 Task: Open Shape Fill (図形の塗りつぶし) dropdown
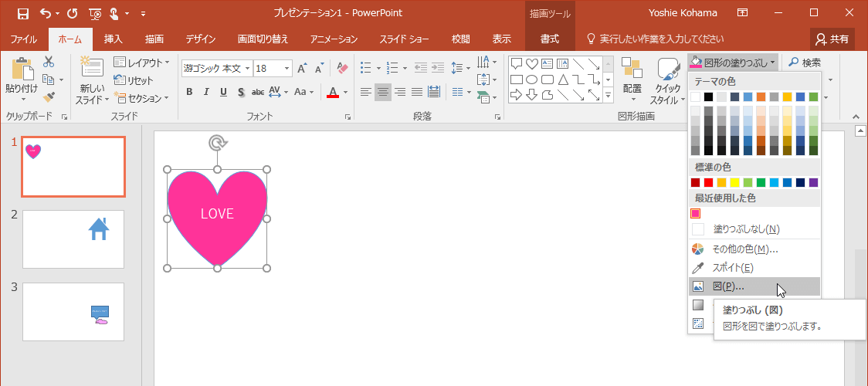[734, 63]
